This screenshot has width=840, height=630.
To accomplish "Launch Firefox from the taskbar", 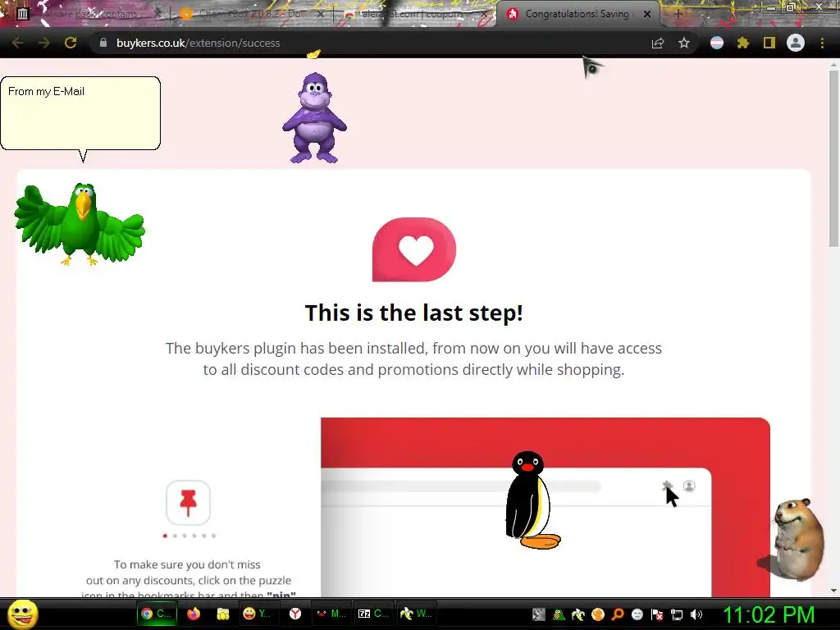I will coord(194,614).
